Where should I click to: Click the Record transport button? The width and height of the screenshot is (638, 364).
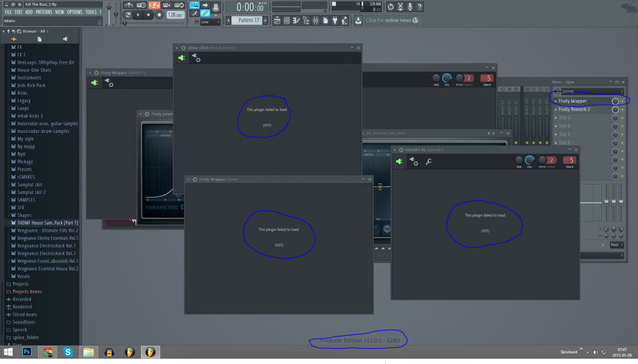(159, 15)
